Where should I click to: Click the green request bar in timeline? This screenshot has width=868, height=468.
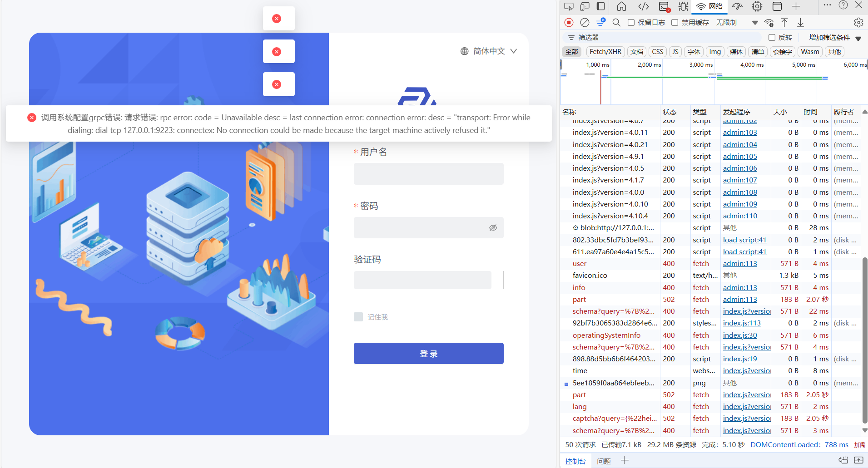[659, 77]
